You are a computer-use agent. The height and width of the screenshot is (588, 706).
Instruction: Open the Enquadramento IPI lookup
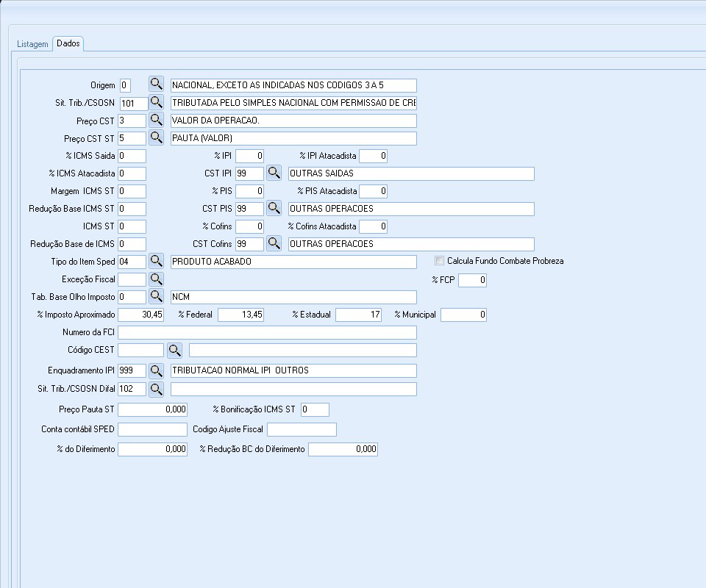coord(156,370)
